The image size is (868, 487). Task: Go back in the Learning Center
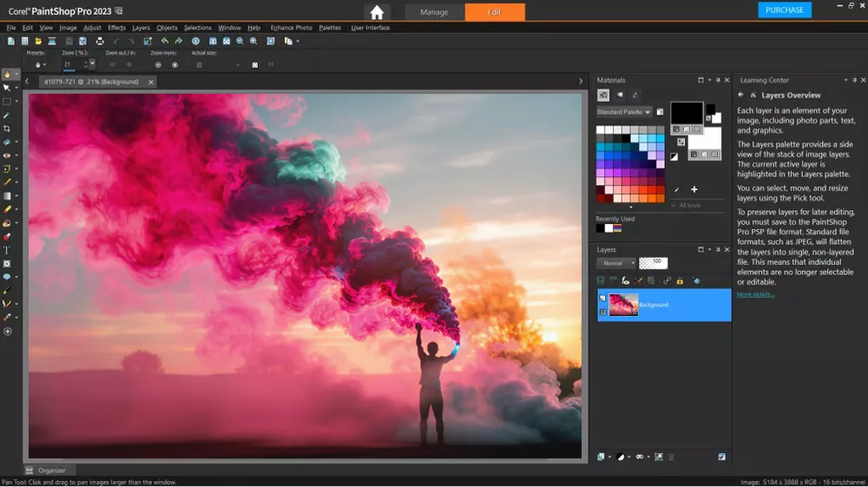point(740,95)
